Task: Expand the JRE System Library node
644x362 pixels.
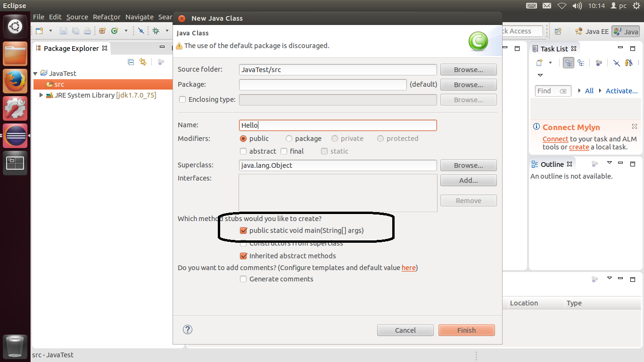Action: tap(41, 95)
